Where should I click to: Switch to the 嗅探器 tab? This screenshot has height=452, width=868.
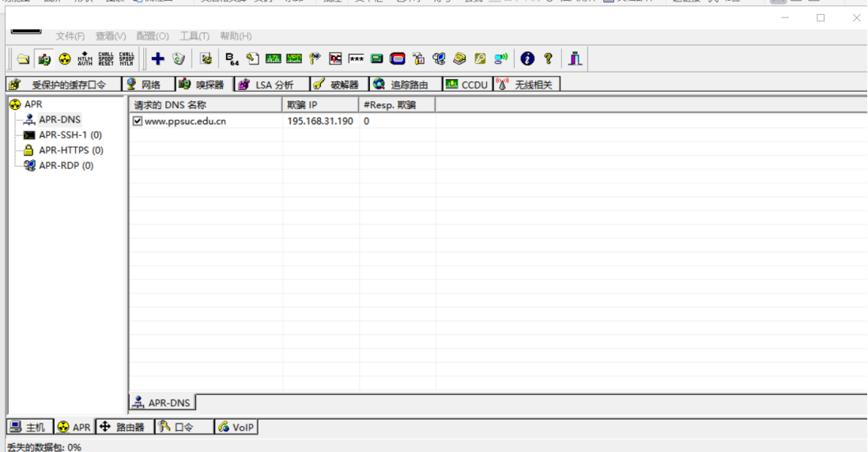click(204, 85)
